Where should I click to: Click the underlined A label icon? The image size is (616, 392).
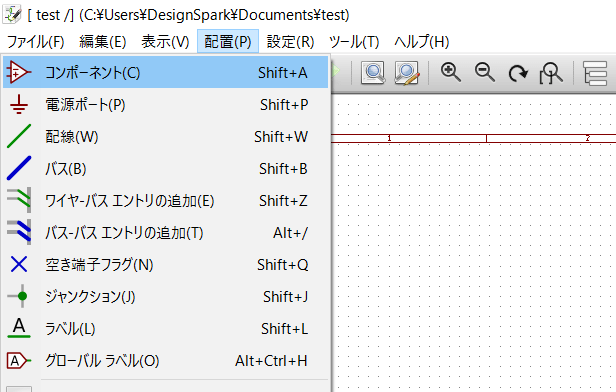(19, 328)
